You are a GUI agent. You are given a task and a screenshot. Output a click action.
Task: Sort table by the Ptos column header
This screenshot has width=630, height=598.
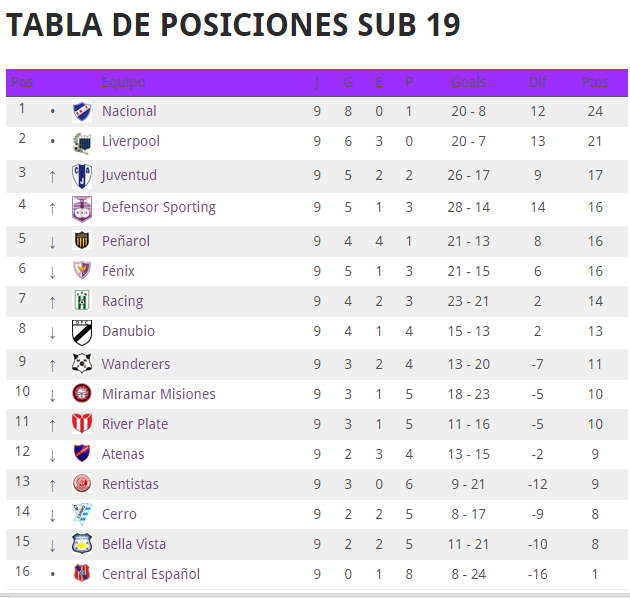(x=595, y=82)
